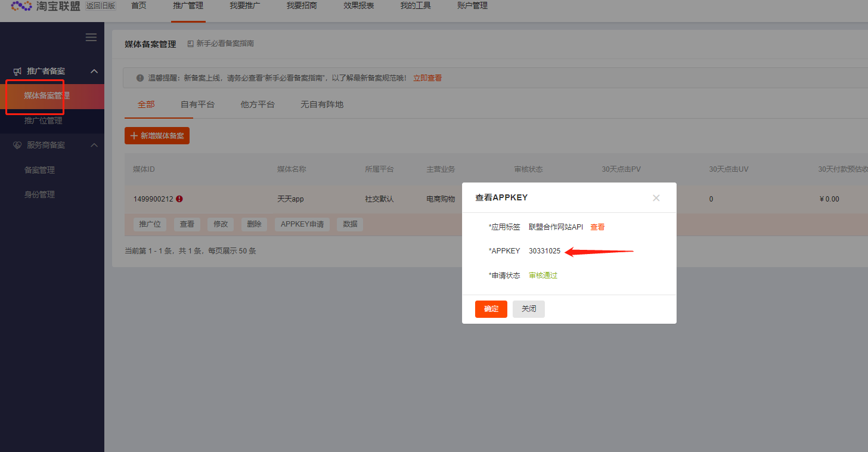Image resolution: width=868 pixels, height=452 pixels.
Task: Switch to the 无自有阵地 tab
Action: pyautogui.click(x=322, y=104)
